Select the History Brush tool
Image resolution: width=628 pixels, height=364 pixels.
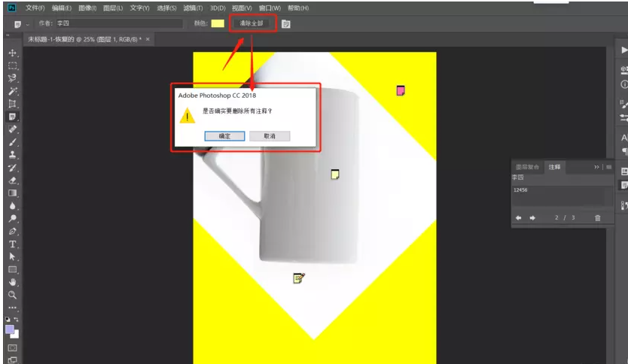coord(12,168)
